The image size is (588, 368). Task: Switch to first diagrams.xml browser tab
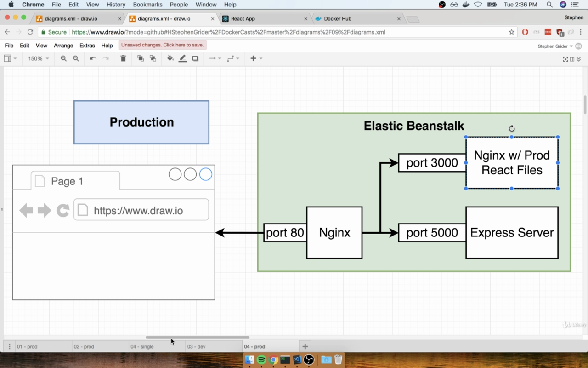click(x=78, y=19)
